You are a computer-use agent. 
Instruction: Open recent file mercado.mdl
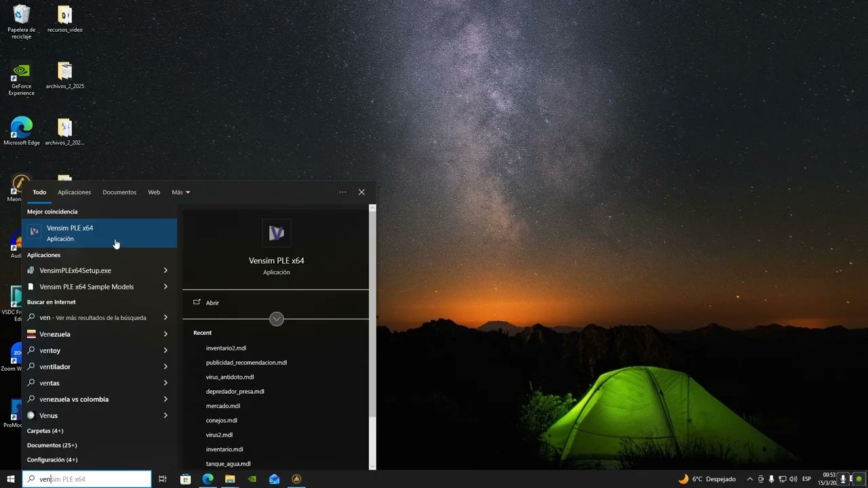[222, 406]
